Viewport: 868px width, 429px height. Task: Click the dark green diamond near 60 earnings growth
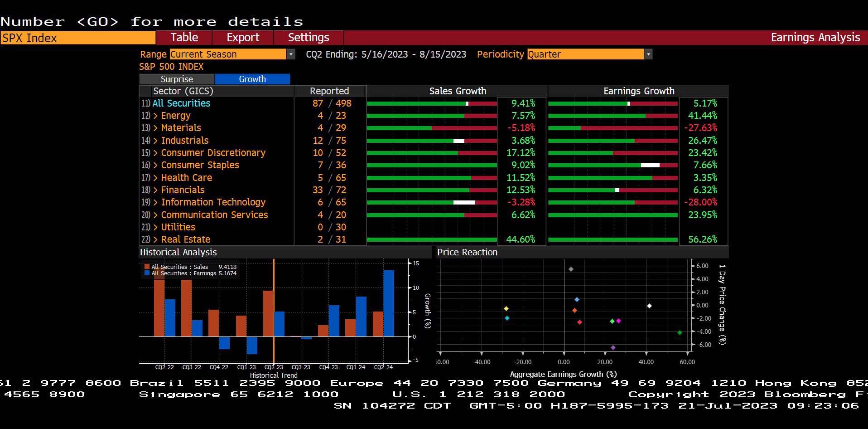pos(680,333)
